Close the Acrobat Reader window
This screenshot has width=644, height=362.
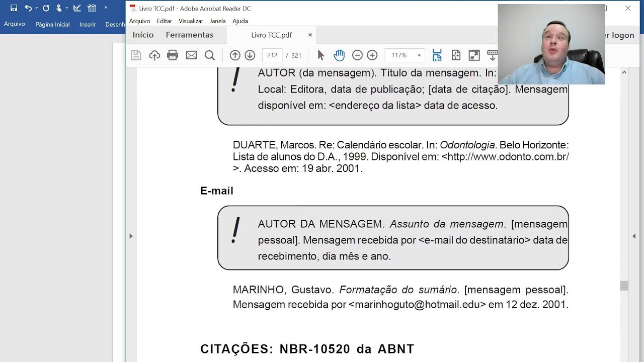pos(628,8)
